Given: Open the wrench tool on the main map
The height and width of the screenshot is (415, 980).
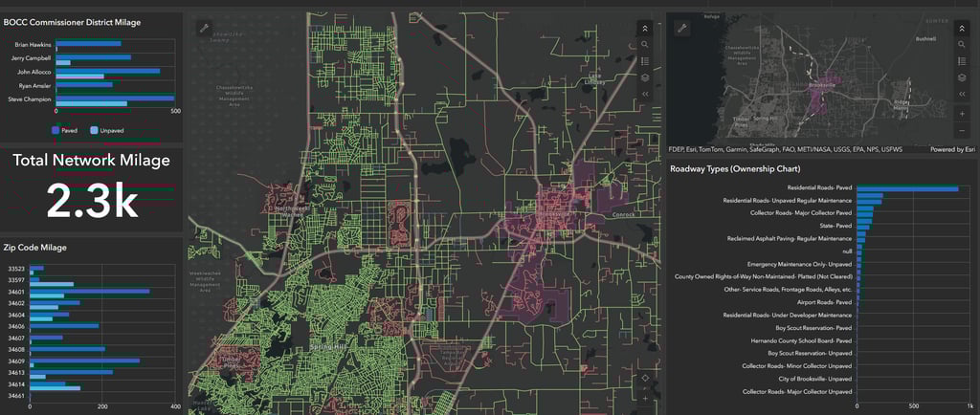Looking at the screenshot, I should coord(204,28).
